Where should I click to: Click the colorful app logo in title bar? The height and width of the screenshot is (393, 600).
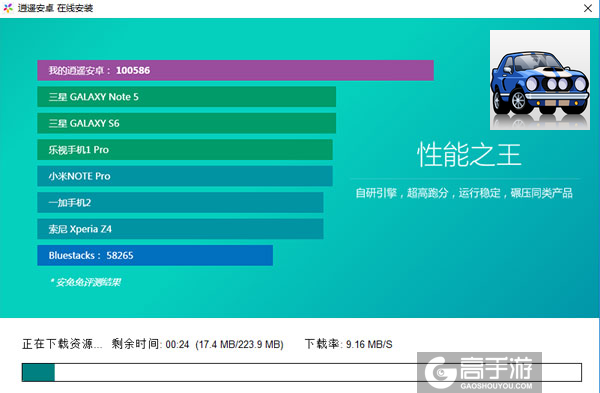(8, 8)
